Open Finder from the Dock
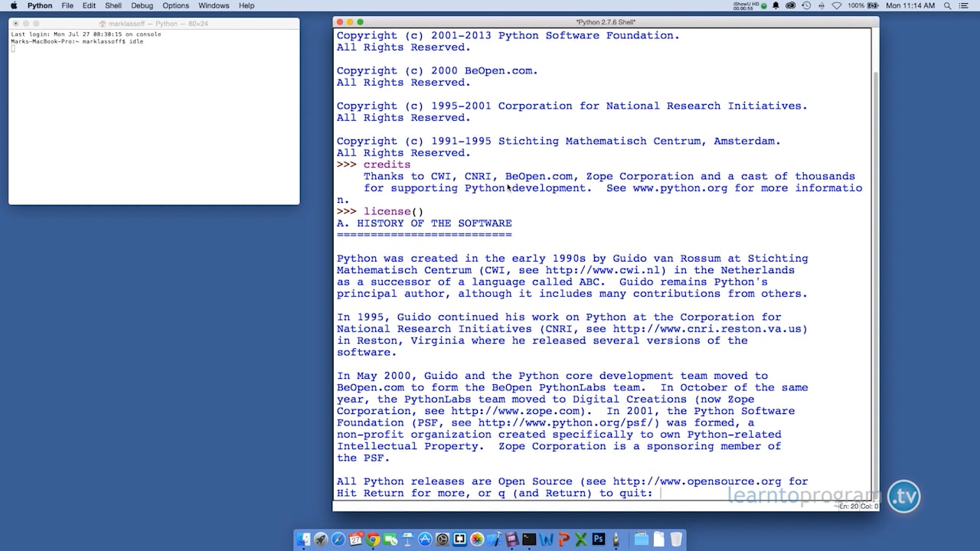Screen dimensions: 980x551 tap(303, 540)
